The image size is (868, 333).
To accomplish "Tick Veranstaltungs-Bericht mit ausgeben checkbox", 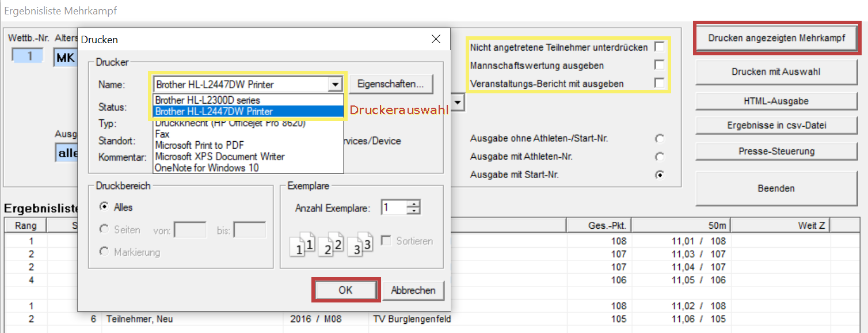I will point(659,84).
